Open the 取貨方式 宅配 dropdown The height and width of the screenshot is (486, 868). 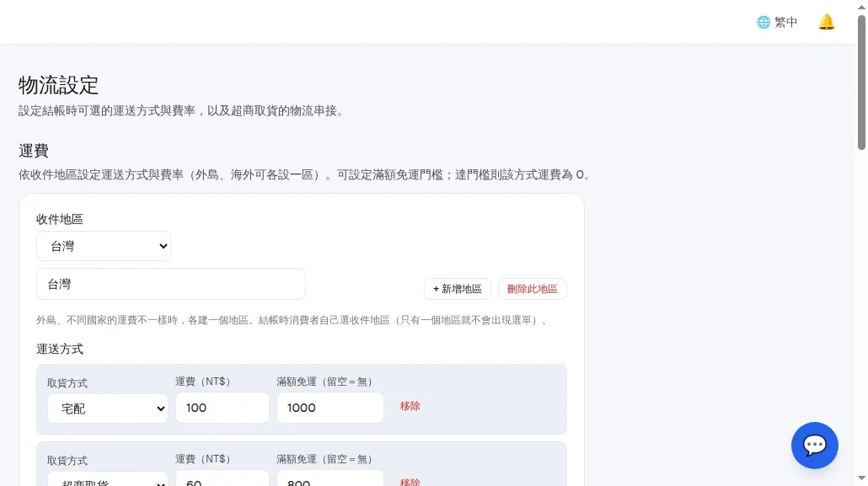click(x=107, y=409)
